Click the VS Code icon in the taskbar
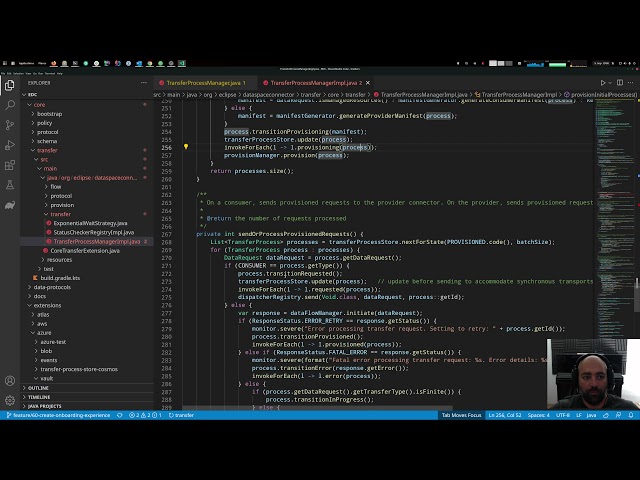640x480 pixels. (182, 63)
